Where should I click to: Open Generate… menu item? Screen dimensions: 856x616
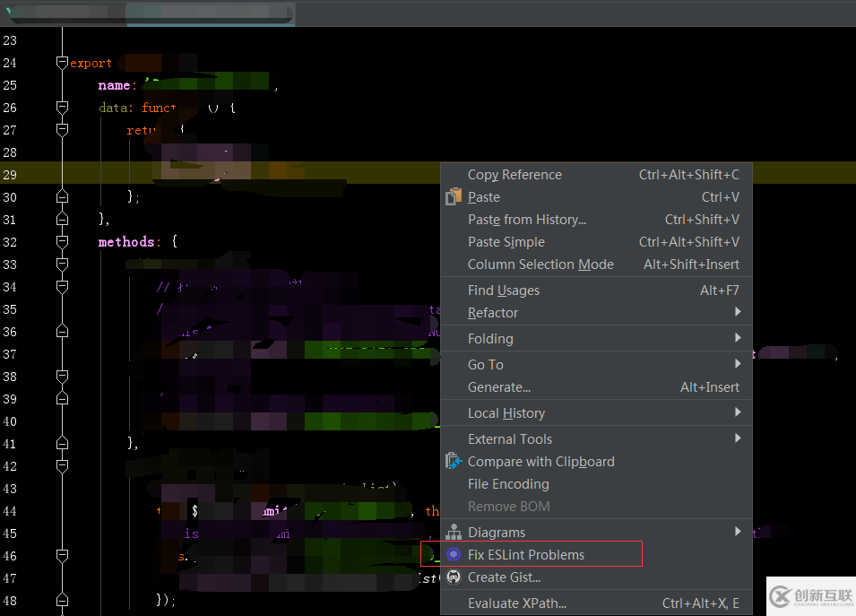[596, 387]
